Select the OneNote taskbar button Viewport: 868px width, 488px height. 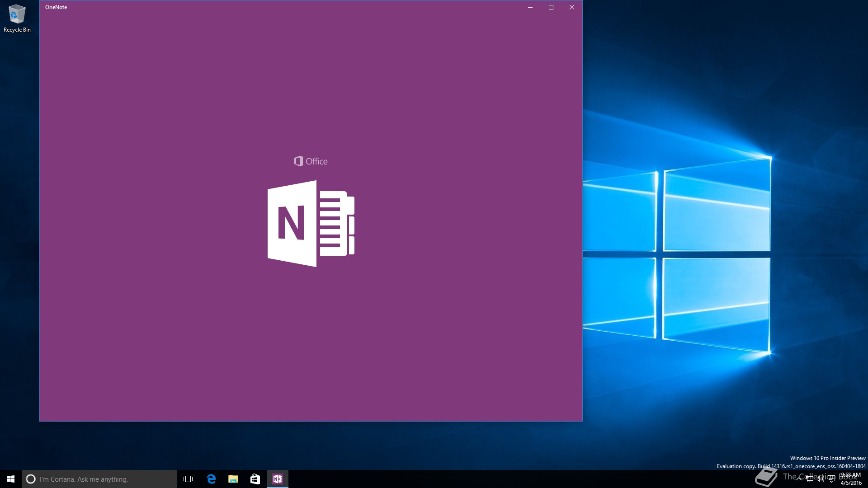278,479
